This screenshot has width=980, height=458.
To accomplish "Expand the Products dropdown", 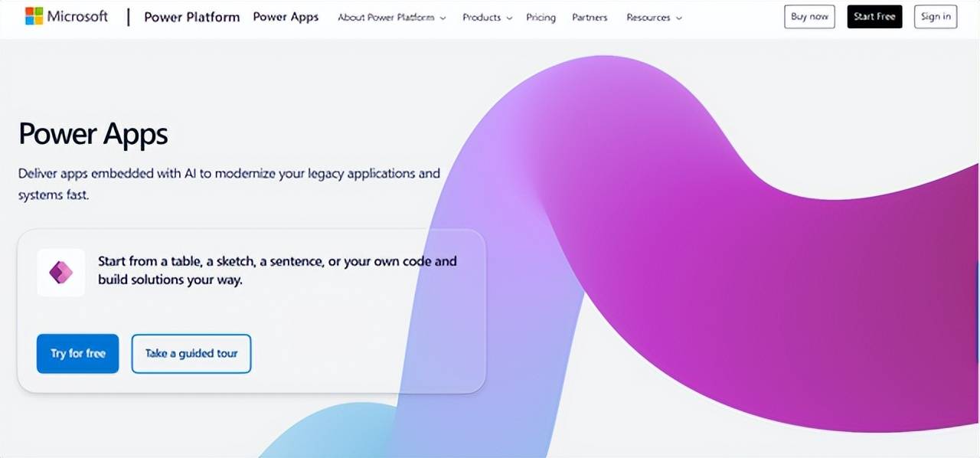I will 488,17.
